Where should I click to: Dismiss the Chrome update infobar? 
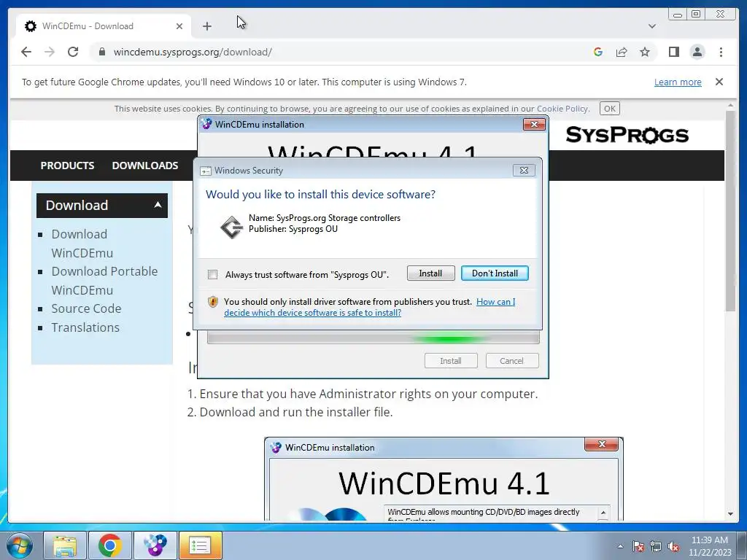coord(719,82)
